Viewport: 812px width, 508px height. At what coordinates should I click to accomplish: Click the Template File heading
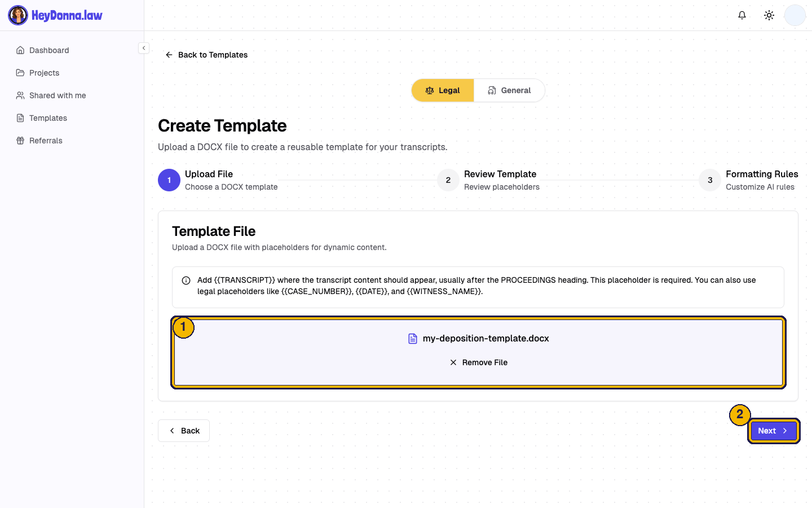pos(214,231)
